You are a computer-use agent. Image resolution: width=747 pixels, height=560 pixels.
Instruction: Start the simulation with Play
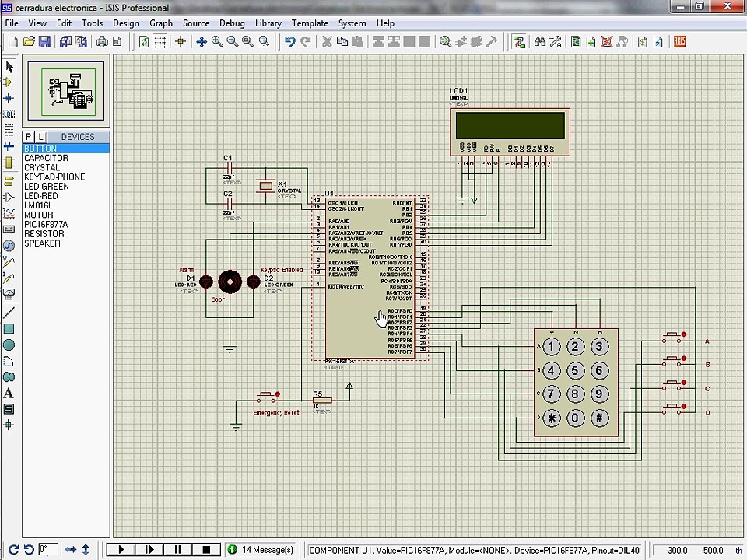pos(121,550)
